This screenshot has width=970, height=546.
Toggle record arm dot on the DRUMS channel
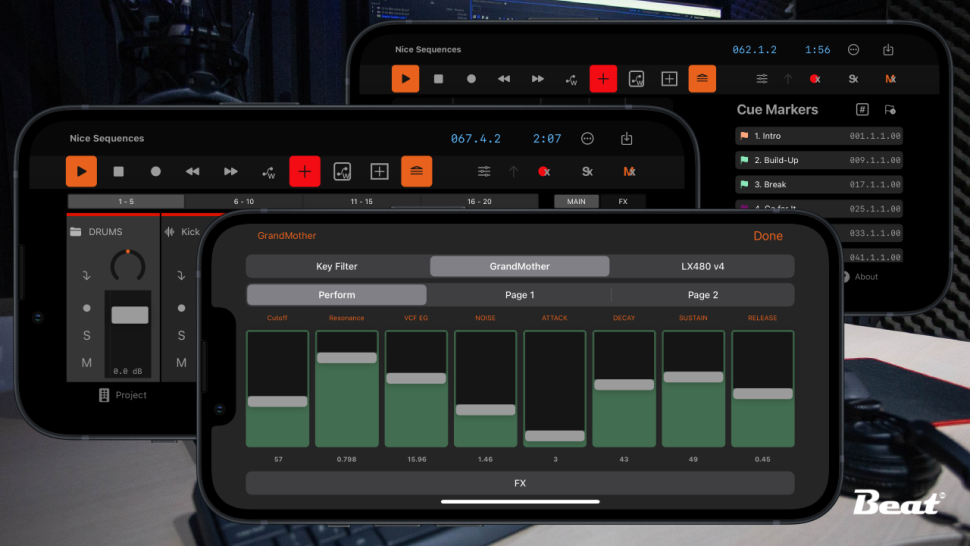pos(87,308)
